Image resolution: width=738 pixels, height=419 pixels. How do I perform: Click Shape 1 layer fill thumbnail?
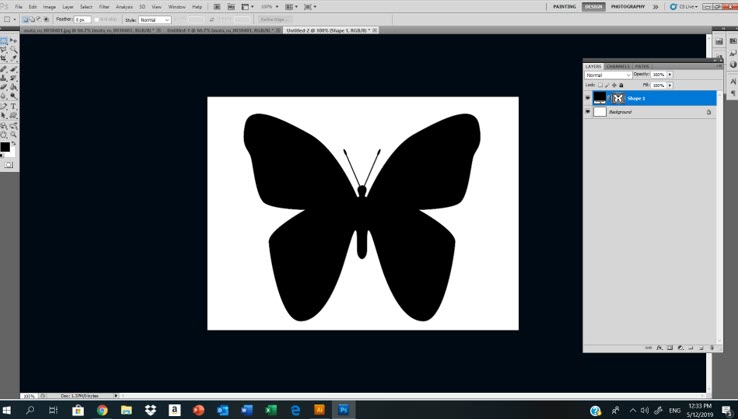[x=600, y=98]
